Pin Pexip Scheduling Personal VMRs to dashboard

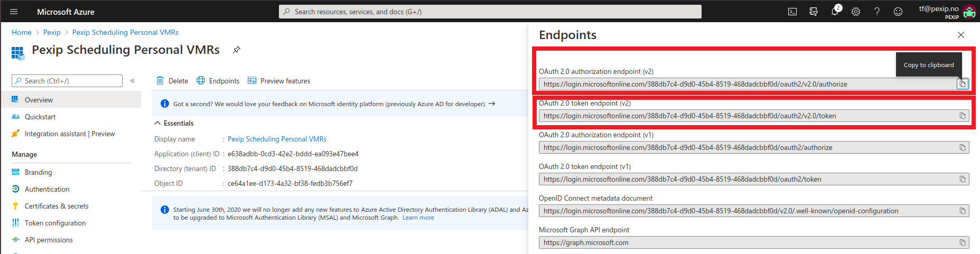pos(237,50)
